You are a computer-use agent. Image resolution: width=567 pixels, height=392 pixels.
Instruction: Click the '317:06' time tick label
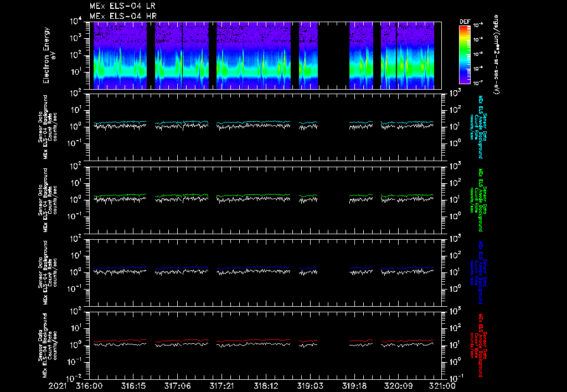pyautogui.click(x=177, y=386)
